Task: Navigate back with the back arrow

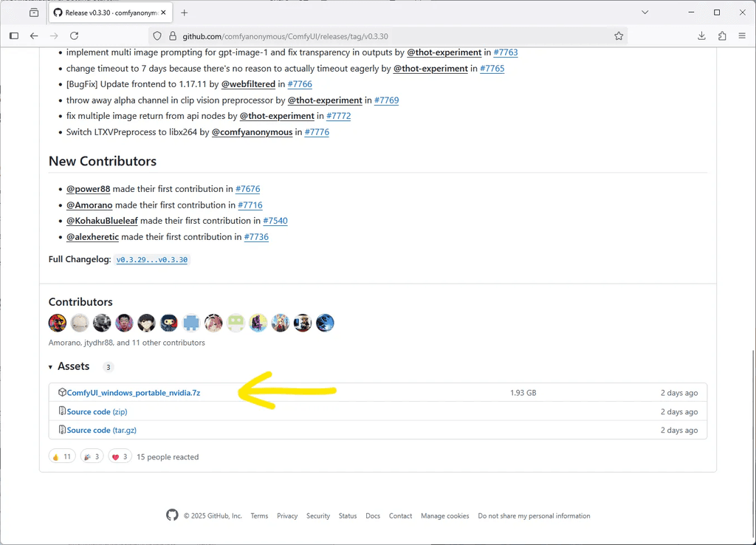Action: [x=34, y=35]
